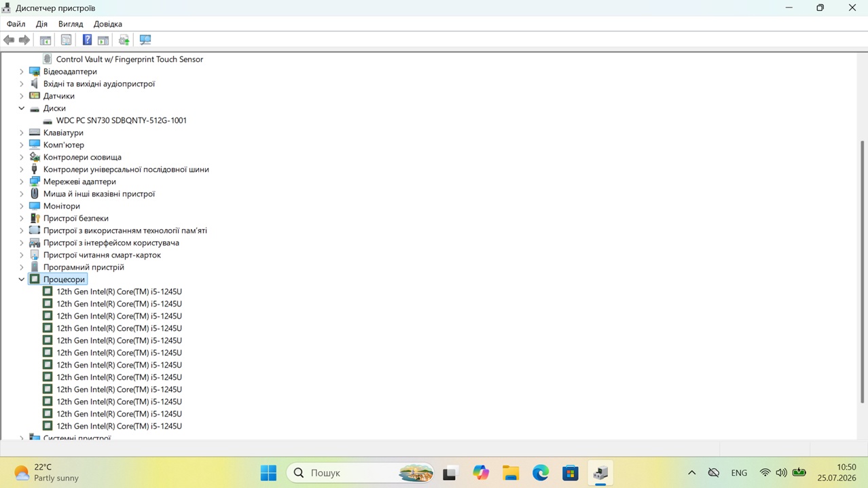Screen dimensions: 868x488
Task: Open the Файл menu
Action: (x=16, y=24)
